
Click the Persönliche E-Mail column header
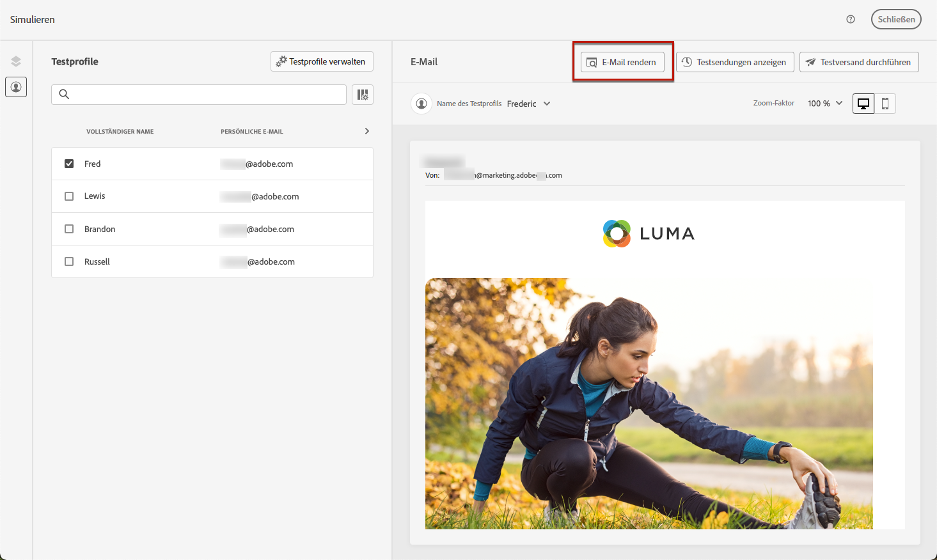coord(252,132)
